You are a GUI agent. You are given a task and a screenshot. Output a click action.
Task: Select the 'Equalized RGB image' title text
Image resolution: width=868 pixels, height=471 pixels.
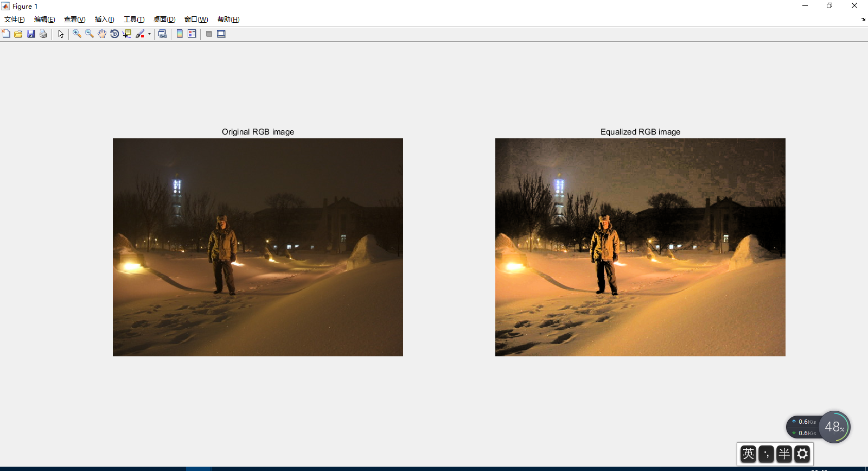coord(640,132)
